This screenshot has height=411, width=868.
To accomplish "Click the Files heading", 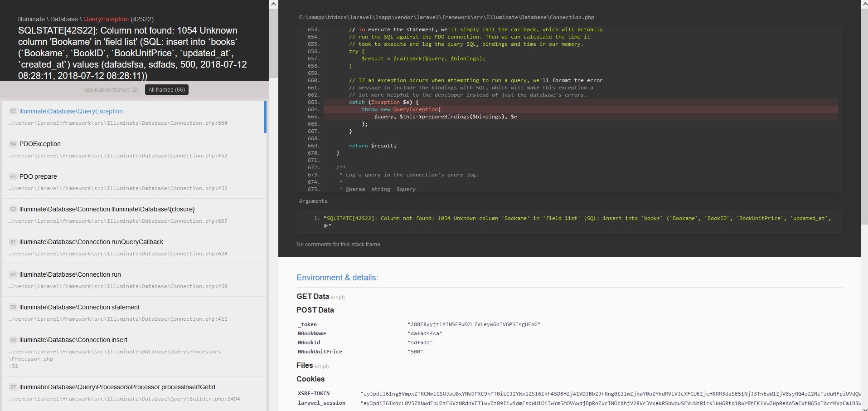I will (x=305, y=365).
